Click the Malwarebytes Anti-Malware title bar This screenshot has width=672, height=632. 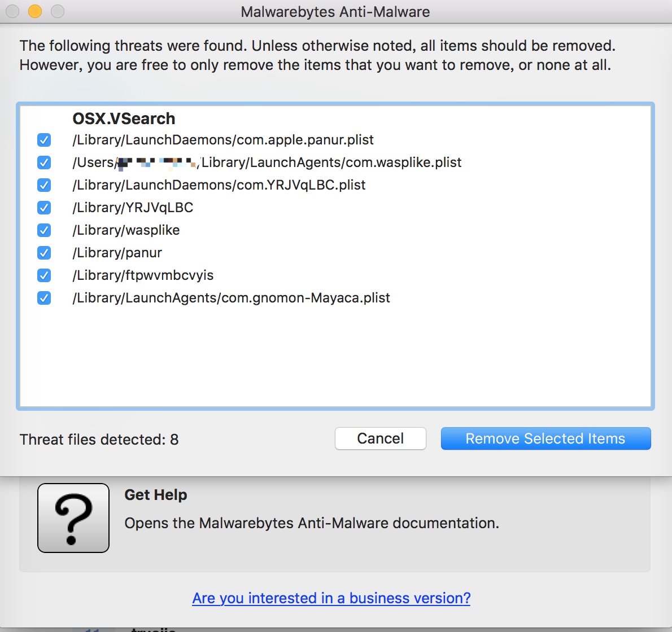point(335,12)
